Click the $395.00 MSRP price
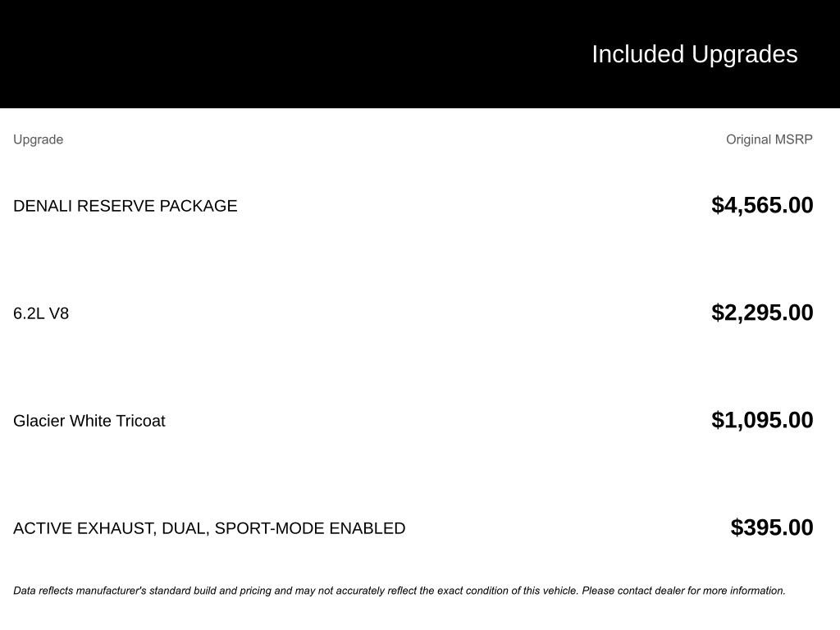The height and width of the screenshot is (630, 840). click(772, 527)
